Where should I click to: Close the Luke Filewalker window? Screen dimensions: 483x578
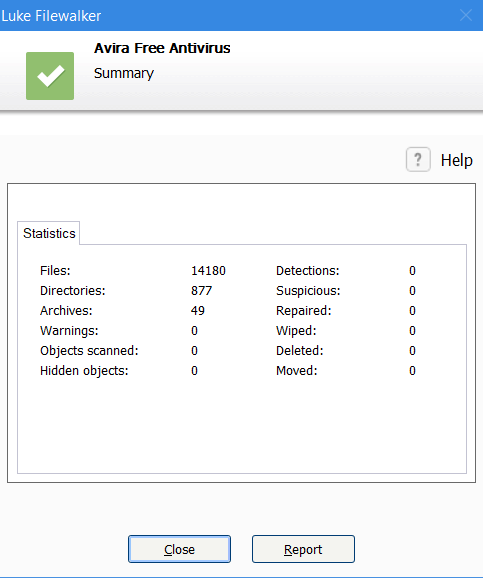point(466,15)
